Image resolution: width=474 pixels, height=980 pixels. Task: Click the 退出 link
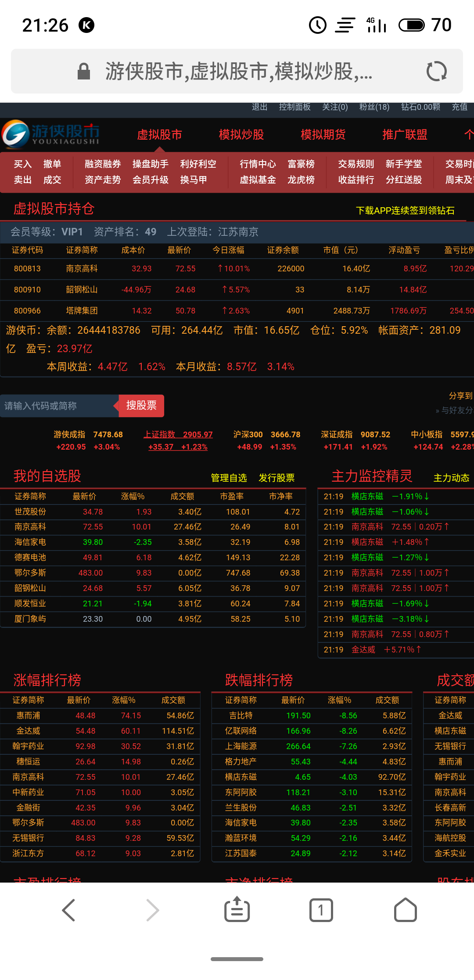260,107
